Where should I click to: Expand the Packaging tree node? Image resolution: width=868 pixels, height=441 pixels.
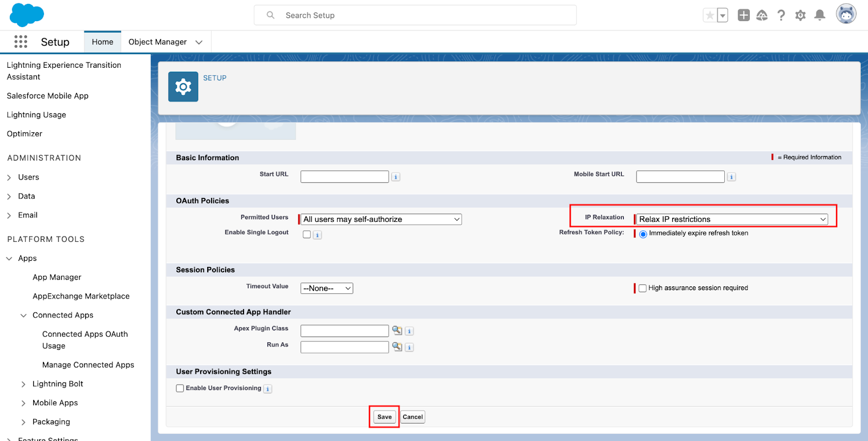pyautogui.click(x=23, y=422)
